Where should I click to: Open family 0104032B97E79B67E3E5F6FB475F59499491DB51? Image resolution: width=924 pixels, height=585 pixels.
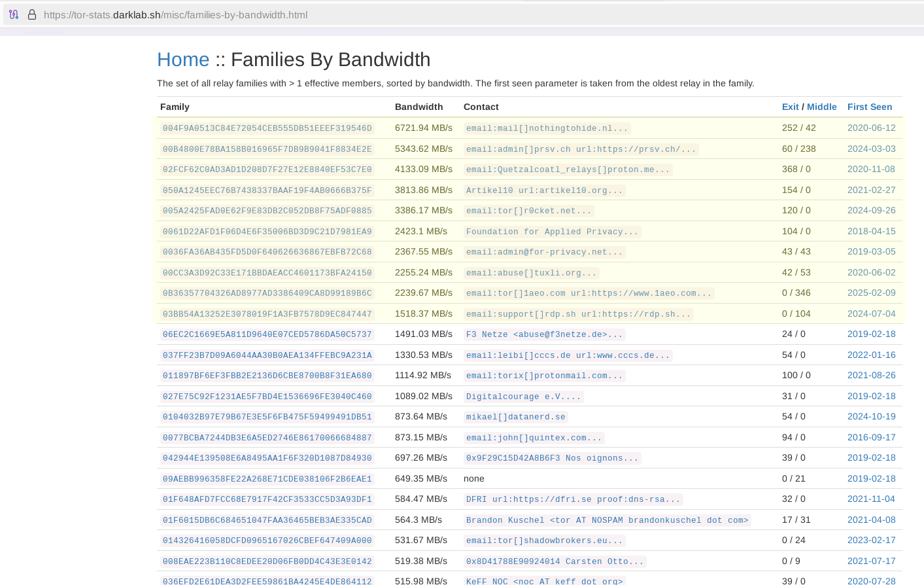[267, 417]
